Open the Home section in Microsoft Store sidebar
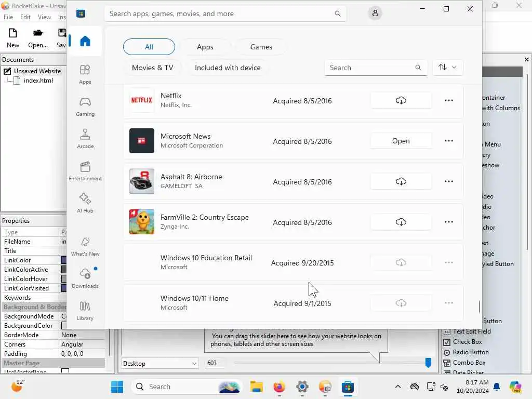 (85, 41)
